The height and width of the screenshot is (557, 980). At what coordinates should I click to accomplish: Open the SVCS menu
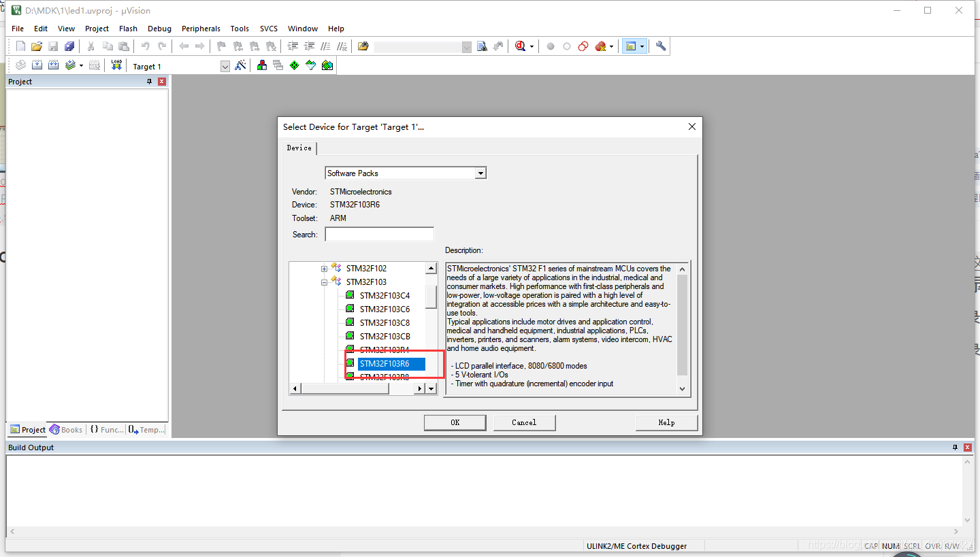pyautogui.click(x=269, y=29)
